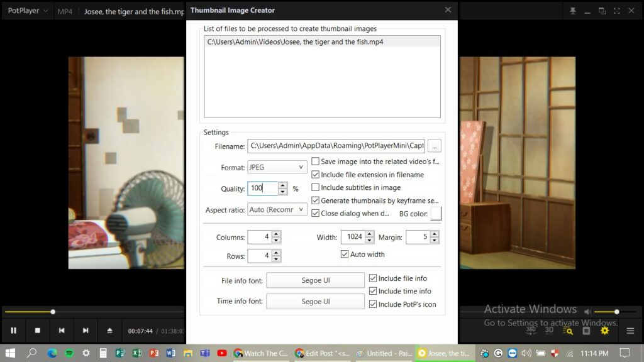Switch to Edit Post Chrome taskbar window
Image resolution: width=644 pixels, height=362 pixels.
(x=323, y=353)
